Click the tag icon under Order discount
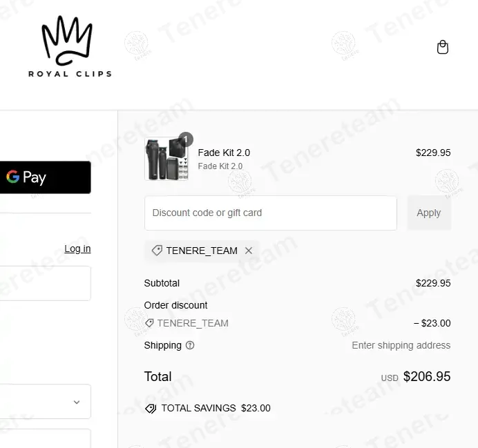The height and width of the screenshot is (448, 478). tap(149, 323)
